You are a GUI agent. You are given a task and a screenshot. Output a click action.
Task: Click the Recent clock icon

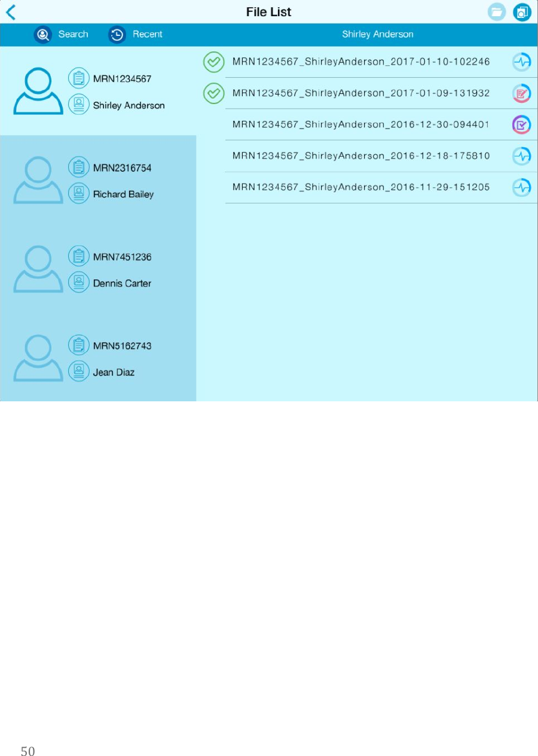[x=117, y=35]
